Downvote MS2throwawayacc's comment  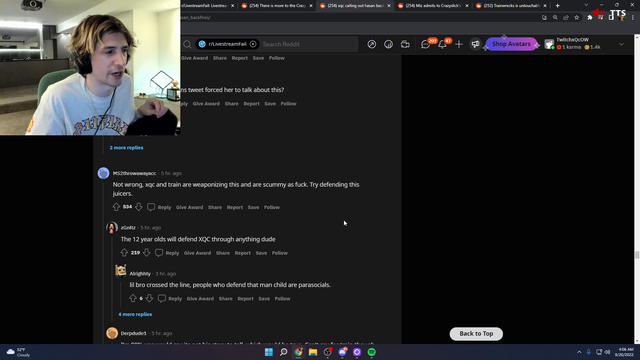pyautogui.click(x=139, y=207)
